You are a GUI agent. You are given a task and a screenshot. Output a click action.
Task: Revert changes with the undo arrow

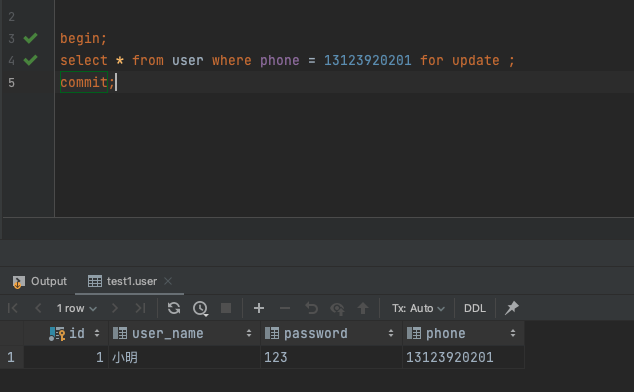tap(311, 308)
